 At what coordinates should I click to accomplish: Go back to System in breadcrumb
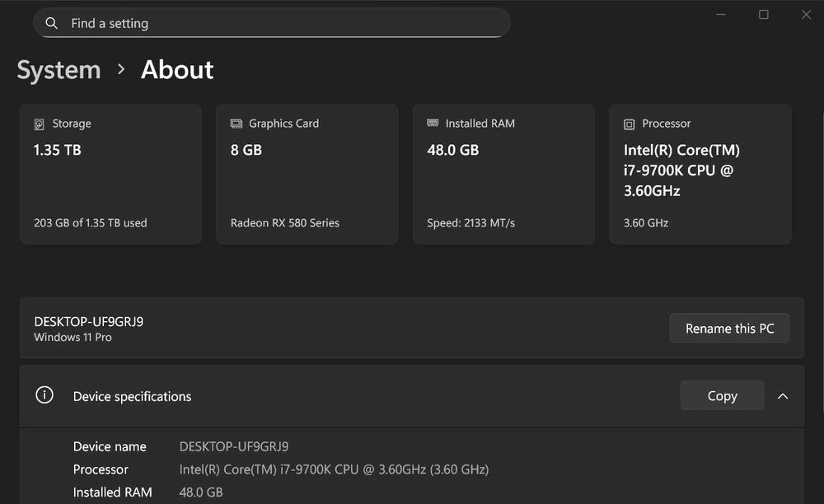click(59, 70)
